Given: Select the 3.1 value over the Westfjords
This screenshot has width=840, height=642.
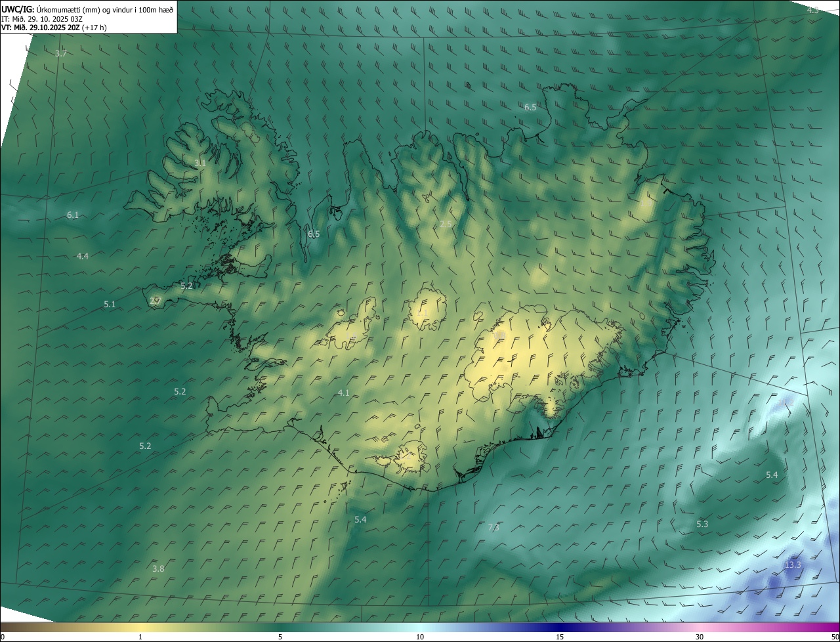Looking at the screenshot, I should click(200, 163).
